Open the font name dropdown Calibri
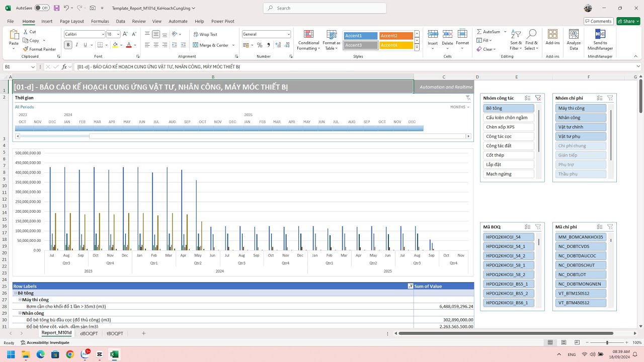Screen dimensions: 644x362 pyautogui.click(x=102, y=34)
